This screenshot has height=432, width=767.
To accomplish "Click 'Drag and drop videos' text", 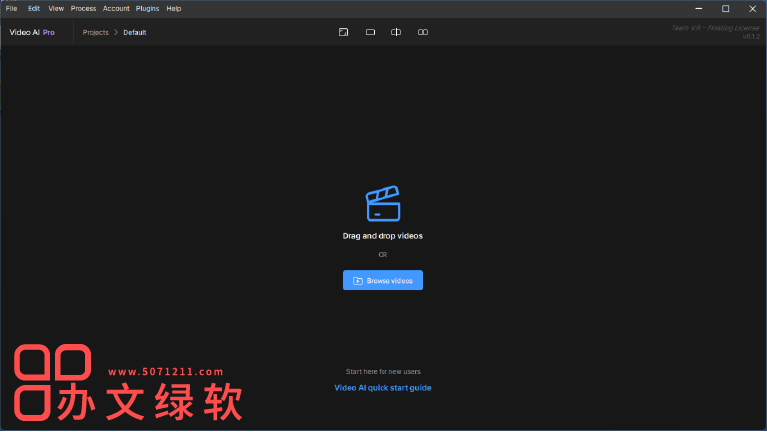I will pyautogui.click(x=383, y=236).
